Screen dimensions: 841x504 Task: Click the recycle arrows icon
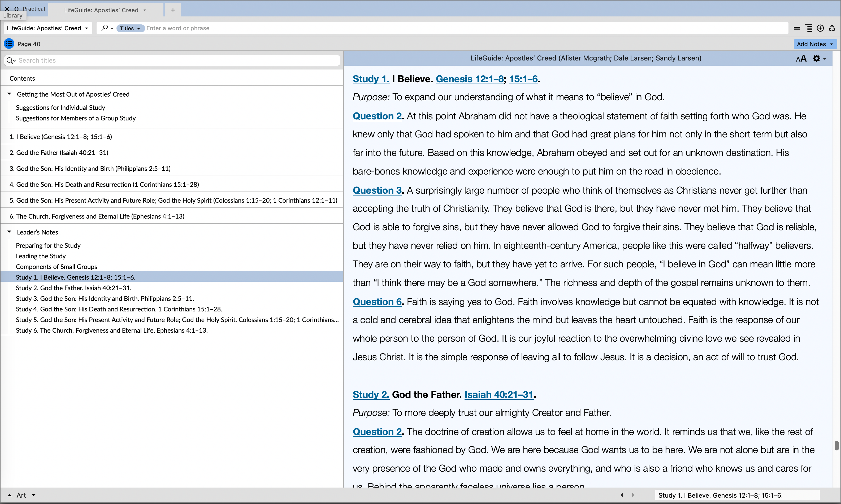point(831,28)
